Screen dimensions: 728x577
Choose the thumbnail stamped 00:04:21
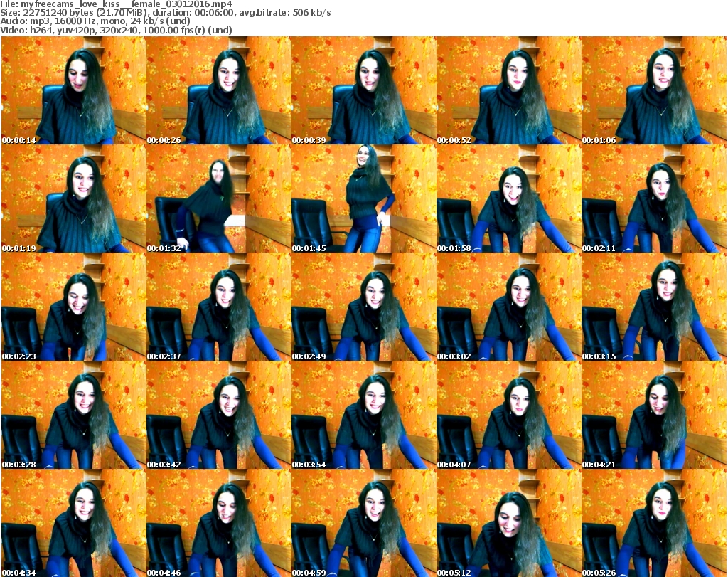(x=654, y=415)
